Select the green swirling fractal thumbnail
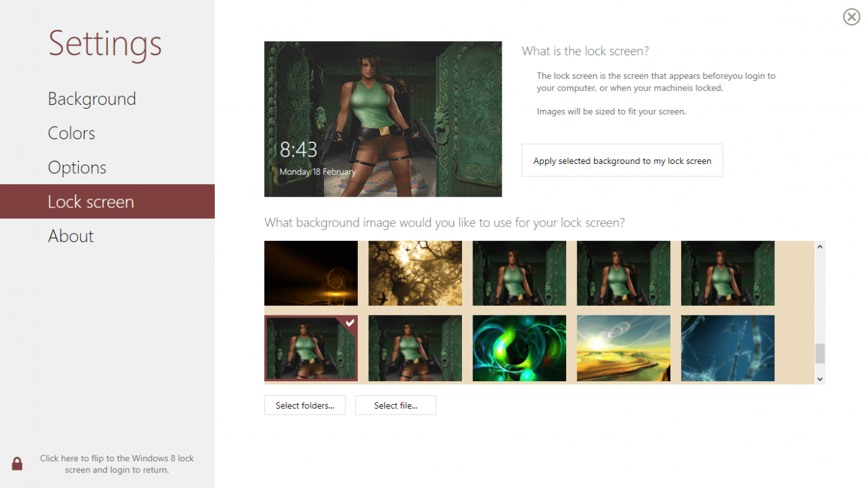868x488 pixels. point(519,348)
